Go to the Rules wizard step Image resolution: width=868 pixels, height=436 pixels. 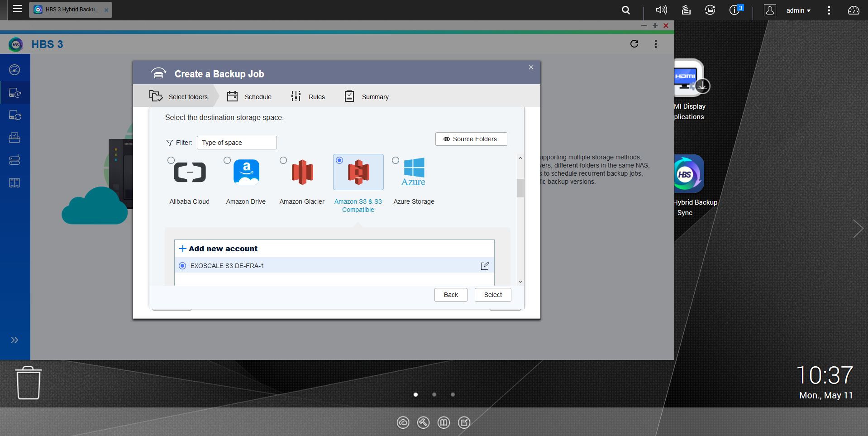(x=308, y=96)
